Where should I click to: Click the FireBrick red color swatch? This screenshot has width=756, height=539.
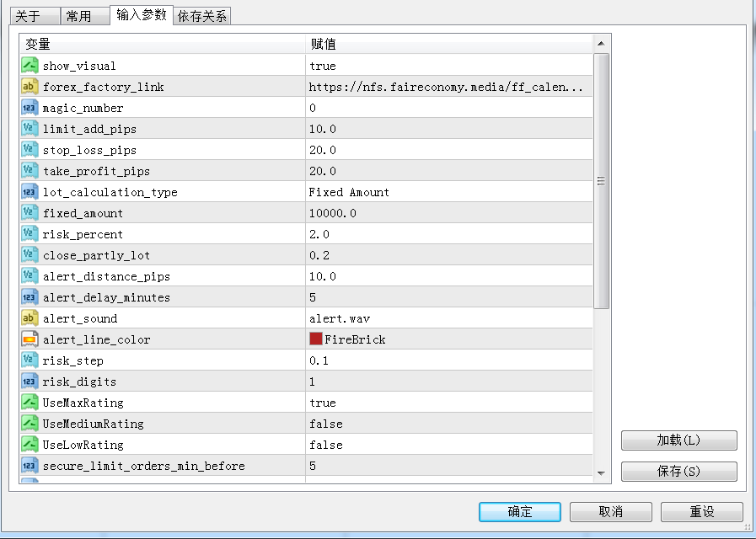click(316, 339)
